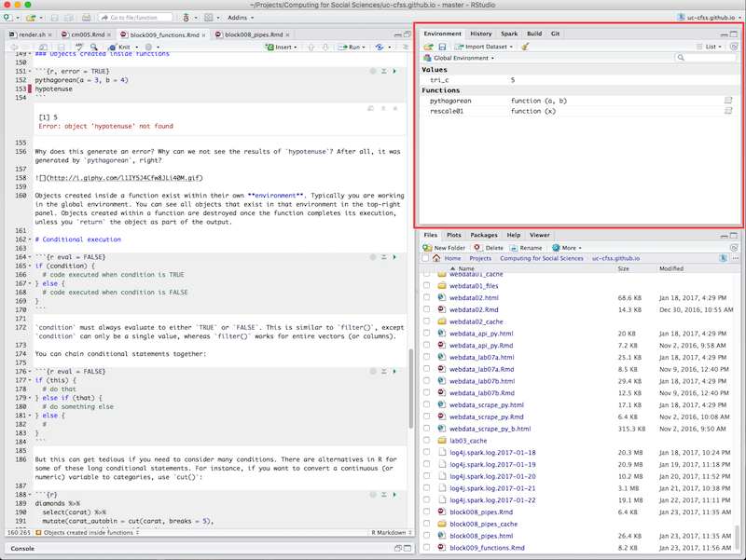The height and width of the screenshot is (560, 746).
Task: Tick the checkbox for block009_functions.Rmd
Action: pyautogui.click(x=426, y=548)
